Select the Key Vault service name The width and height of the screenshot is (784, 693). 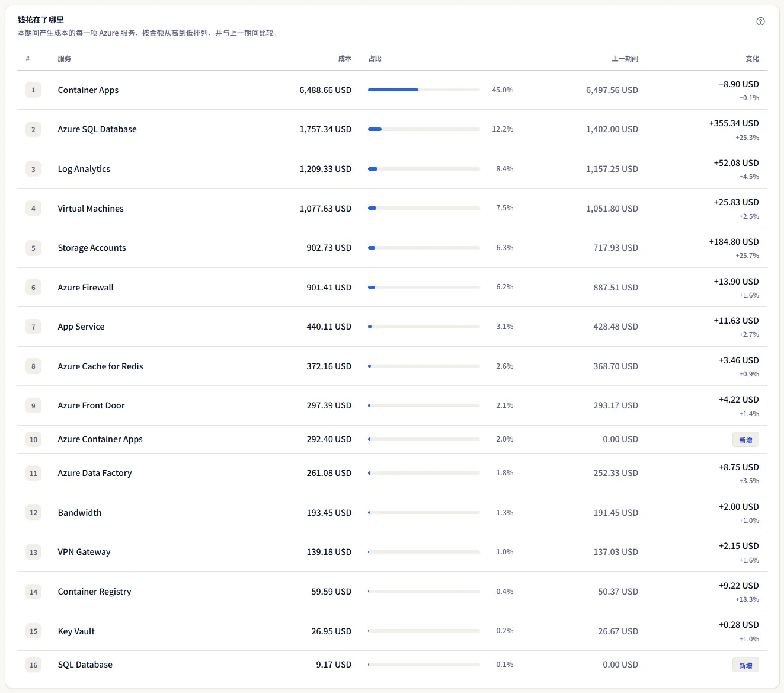(x=76, y=631)
